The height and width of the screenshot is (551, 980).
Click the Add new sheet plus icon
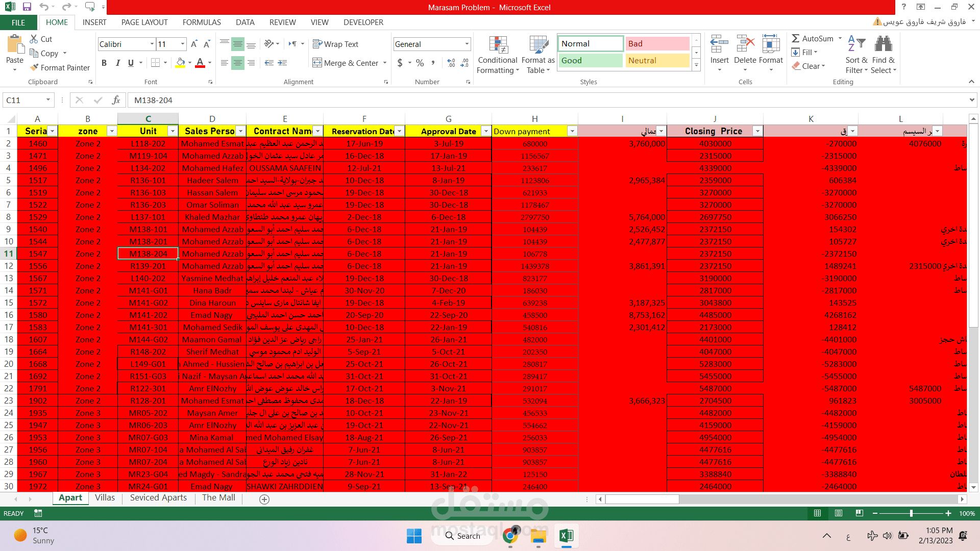point(264,499)
